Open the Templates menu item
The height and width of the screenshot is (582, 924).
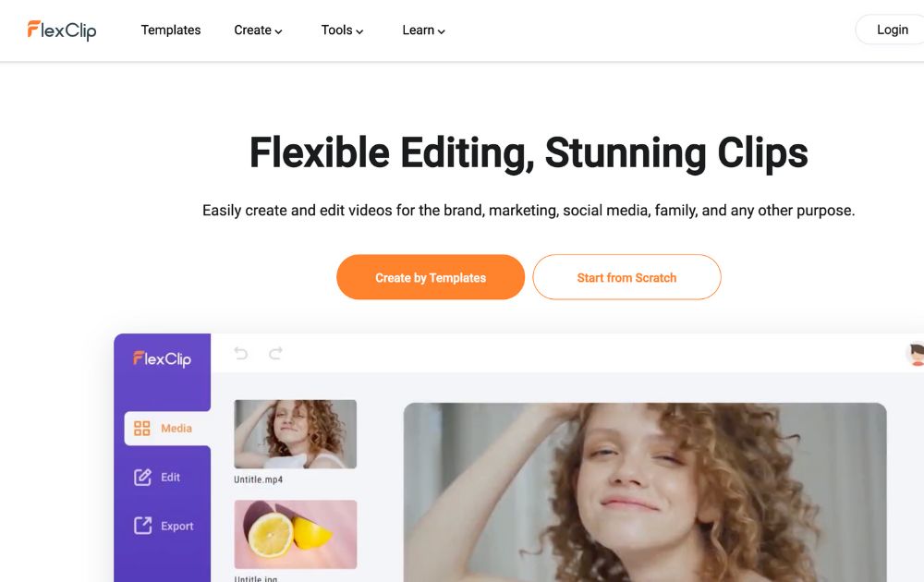pos(171,30)
